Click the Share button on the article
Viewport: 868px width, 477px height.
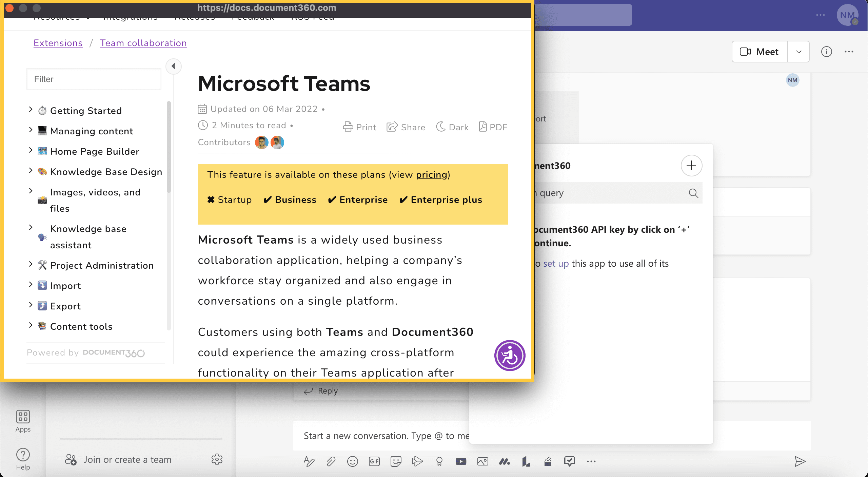406,127
